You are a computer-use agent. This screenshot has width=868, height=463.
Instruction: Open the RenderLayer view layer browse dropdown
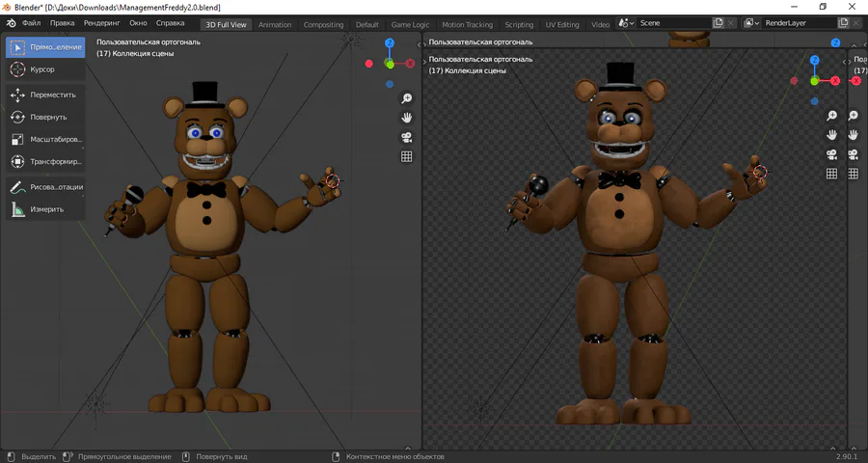[x=751, y=23]
